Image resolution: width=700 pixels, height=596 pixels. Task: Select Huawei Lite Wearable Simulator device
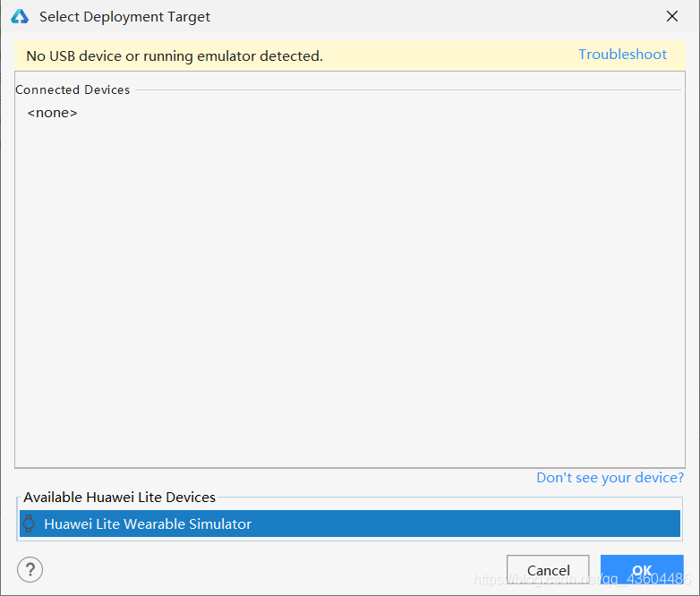coord(148,524)
